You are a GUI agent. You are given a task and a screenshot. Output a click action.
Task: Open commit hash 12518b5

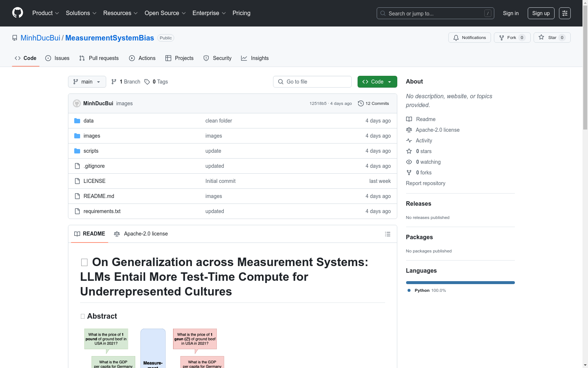318,103
